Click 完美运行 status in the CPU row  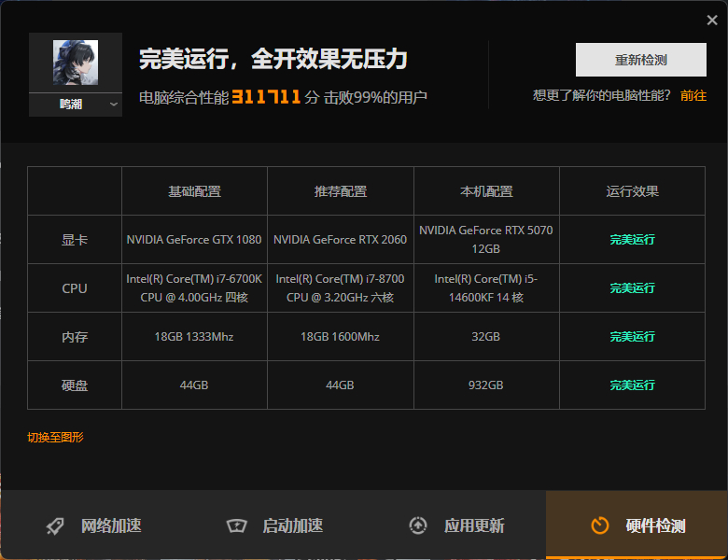pyautogui.click(x=632, y=288)
